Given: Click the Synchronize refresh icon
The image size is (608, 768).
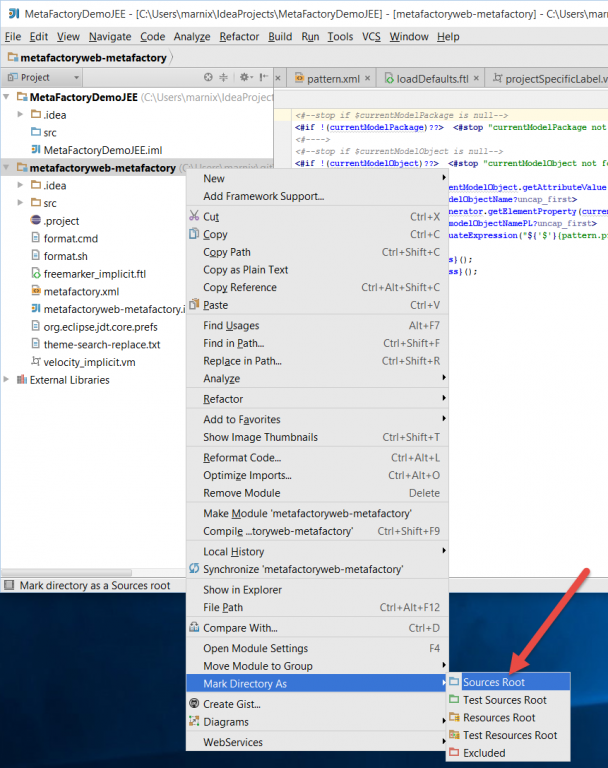Looking at the screenshot, I should [x=195, y=569].
